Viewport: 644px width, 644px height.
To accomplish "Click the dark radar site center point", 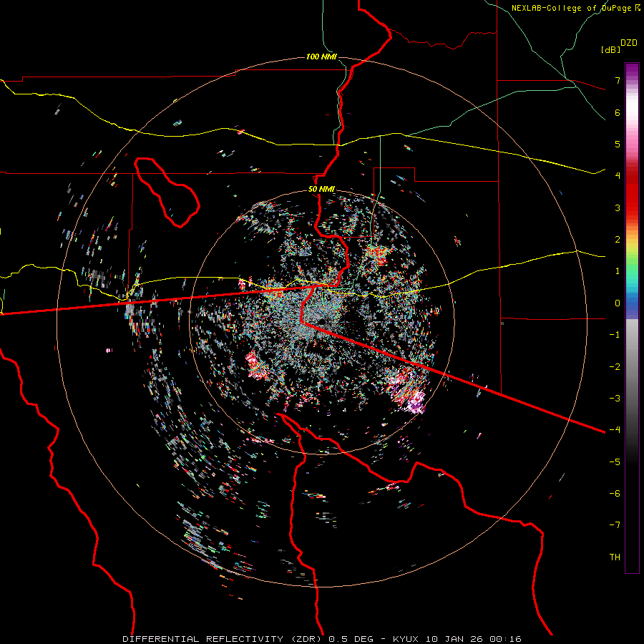I will (x=321, y=321).
